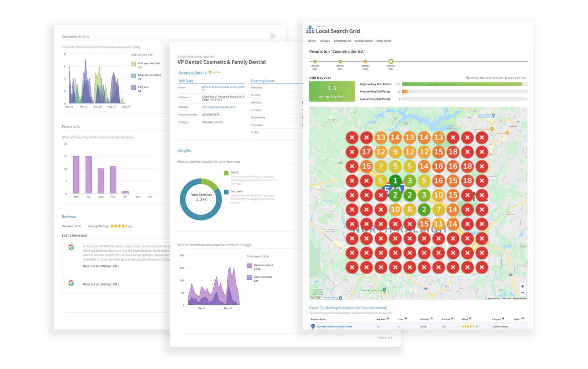Open the vprestondental.com website link

point(219,107)
